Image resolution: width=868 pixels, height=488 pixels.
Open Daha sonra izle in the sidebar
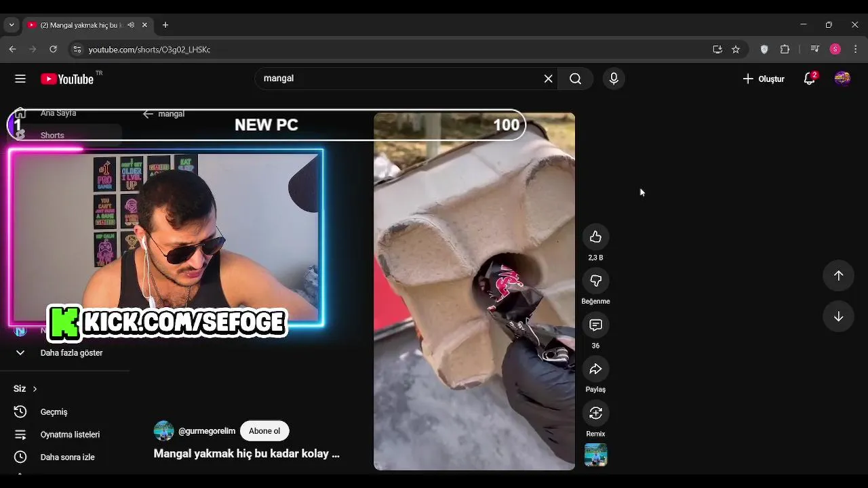point(67,457)
